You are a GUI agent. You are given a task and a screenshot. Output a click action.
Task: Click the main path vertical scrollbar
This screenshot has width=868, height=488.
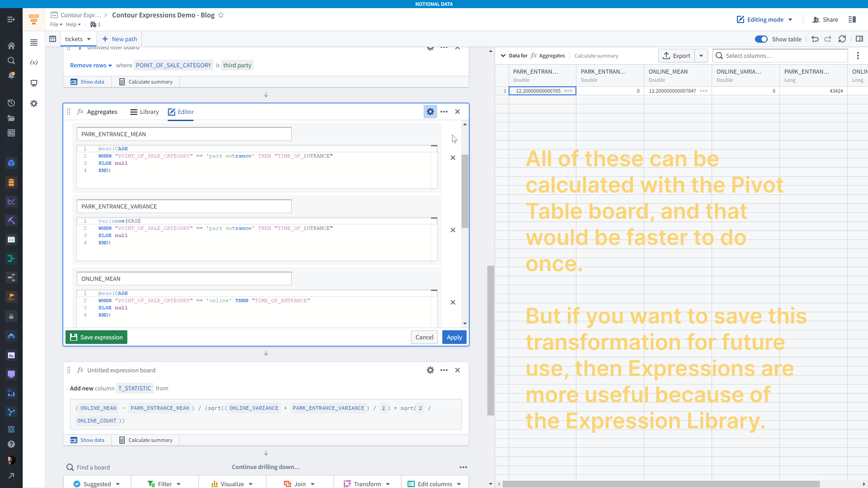click(491, 340)
